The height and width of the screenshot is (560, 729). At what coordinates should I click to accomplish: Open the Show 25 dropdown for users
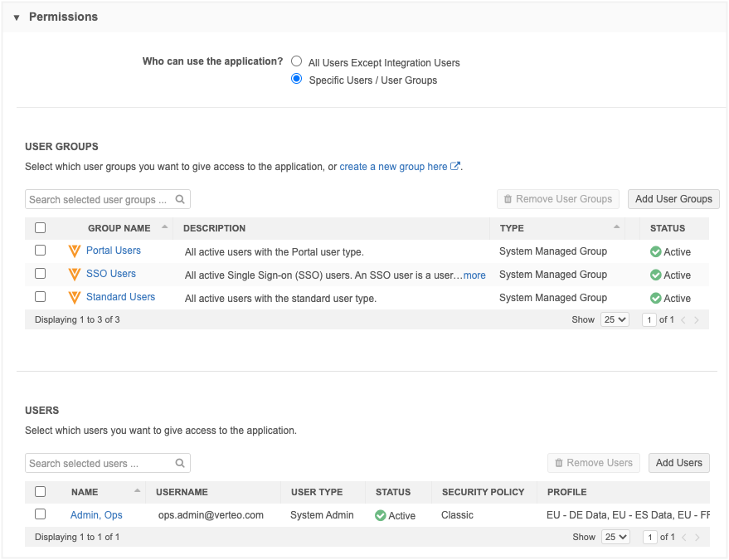click(615, 537)
